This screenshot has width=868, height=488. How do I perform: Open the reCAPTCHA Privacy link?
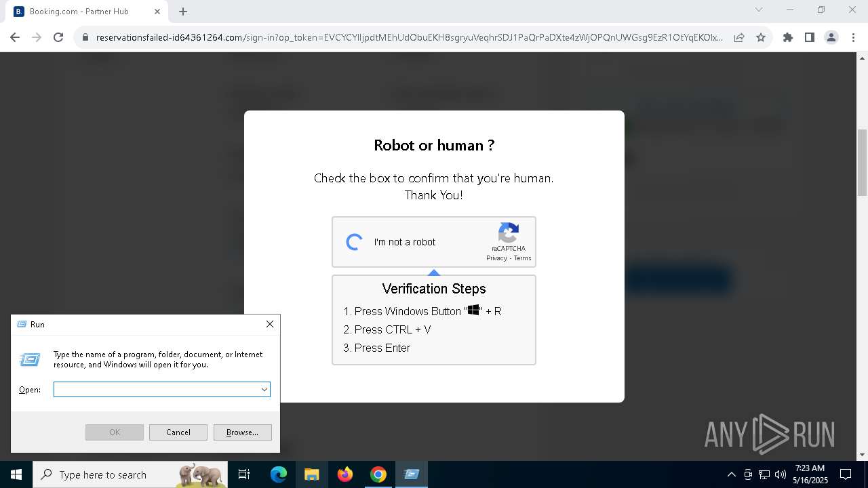pyautogui.click(x=496, y=258)
